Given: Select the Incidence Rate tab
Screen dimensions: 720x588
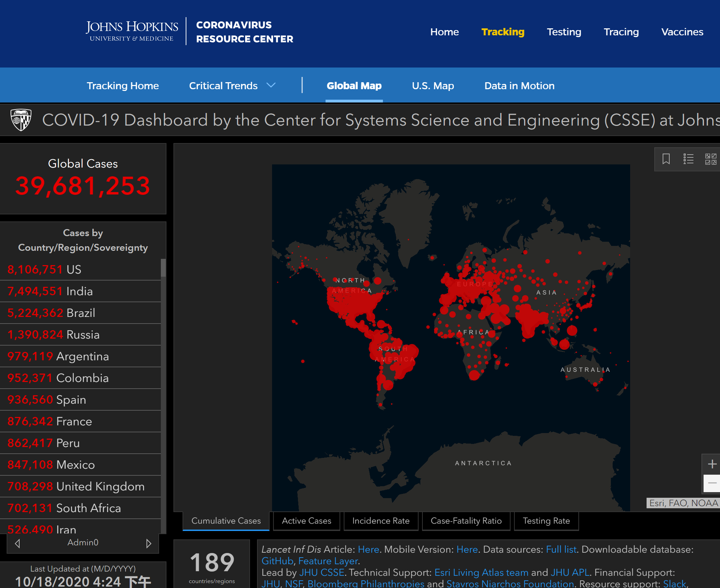Looking at the screenshot, I should pyautogui.click(x=381, y=521).
